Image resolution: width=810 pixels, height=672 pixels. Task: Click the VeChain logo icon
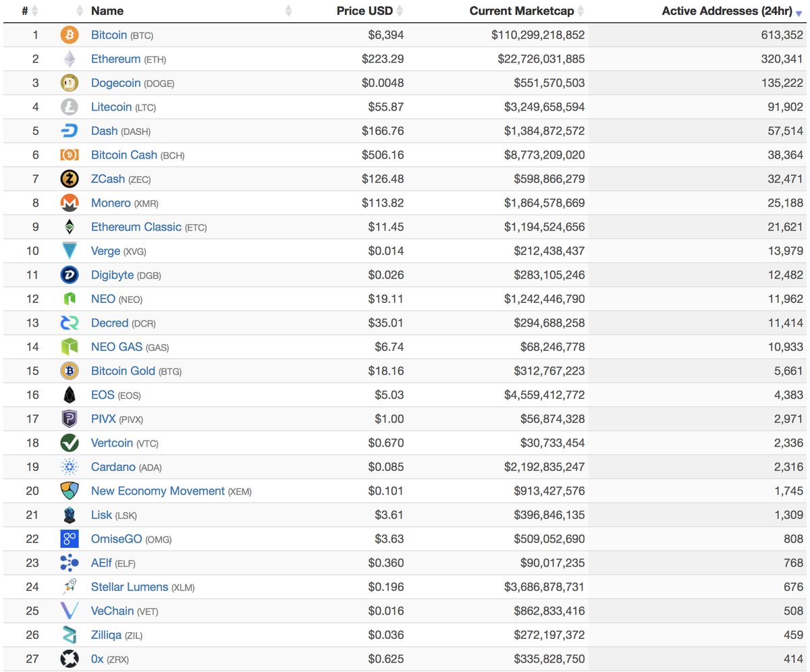pyautogui.click(x=70, y=611)
